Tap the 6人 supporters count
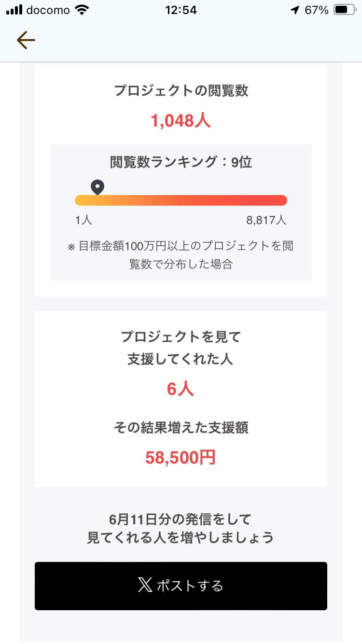The height and width of the screenshot is (644, 362). pyautogui.click(x=181, y=389)
